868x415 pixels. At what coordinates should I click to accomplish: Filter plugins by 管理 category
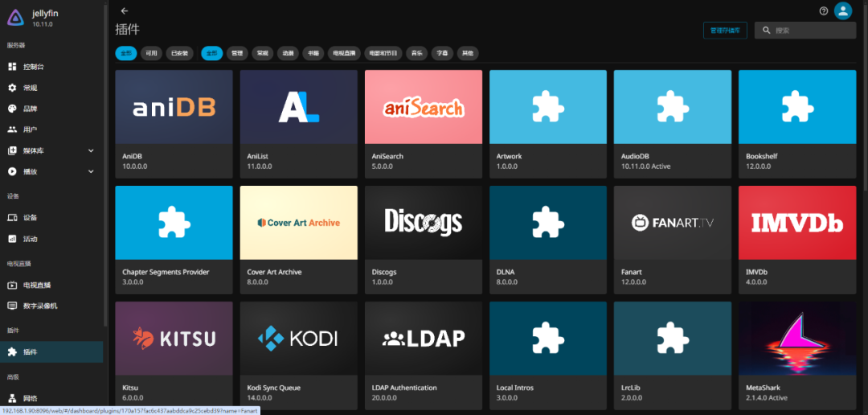(x=237, y=53)
